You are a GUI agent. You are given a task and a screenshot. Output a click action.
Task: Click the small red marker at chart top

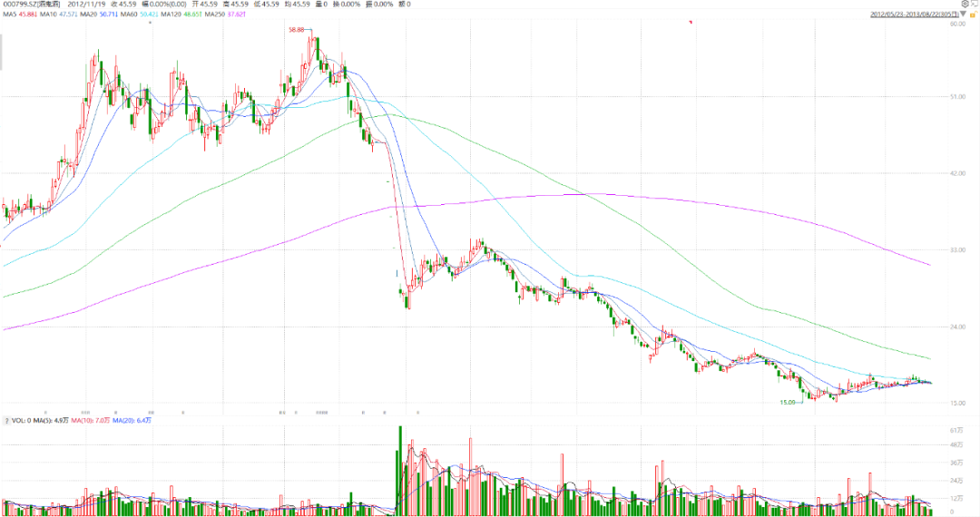[x=691, y=21]
